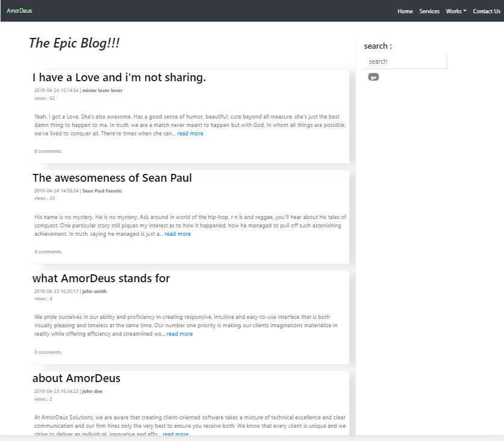Focus the blog search input field

click(x=406, y=61)
